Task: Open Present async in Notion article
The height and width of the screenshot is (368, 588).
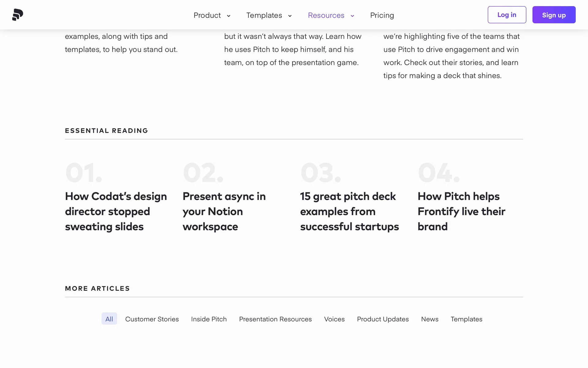Action: (x=224, y=211)
